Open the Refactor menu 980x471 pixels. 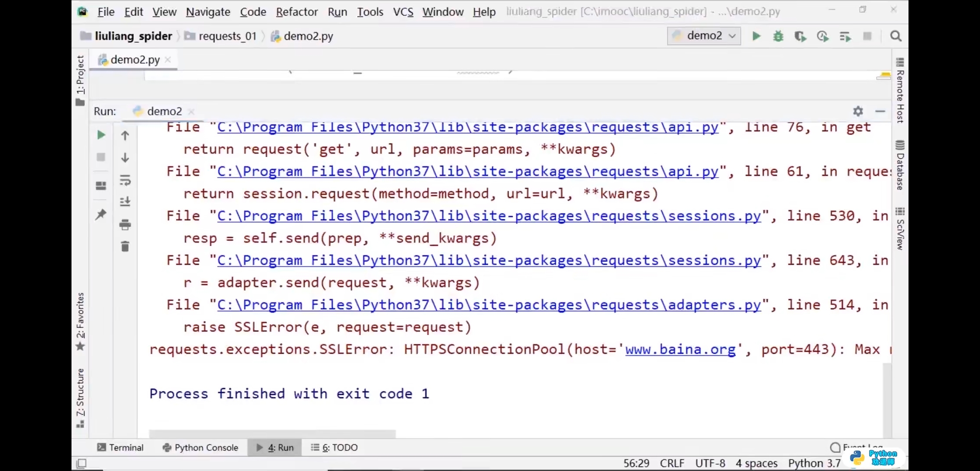[296, 12]
